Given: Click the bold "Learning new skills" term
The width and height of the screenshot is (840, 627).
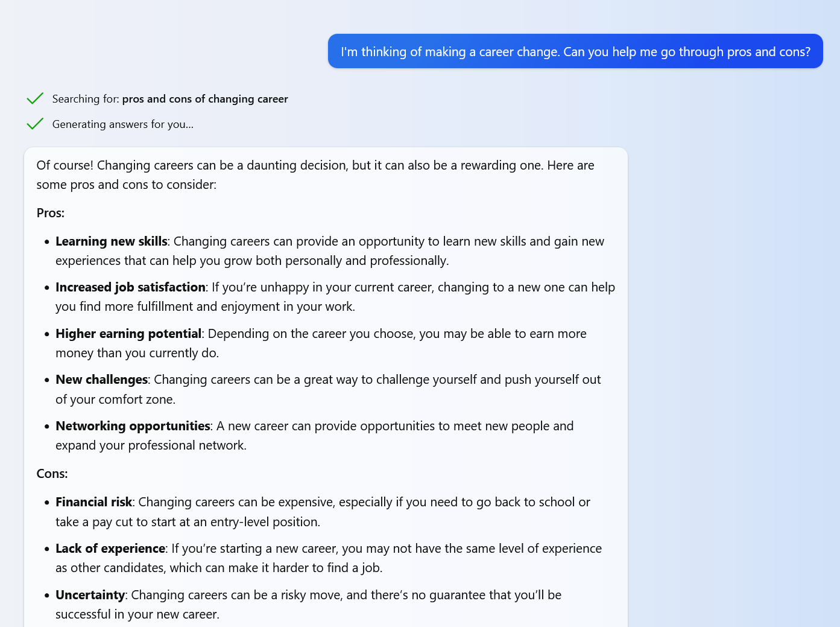Looking at the screenshot, I should point(111,241).
